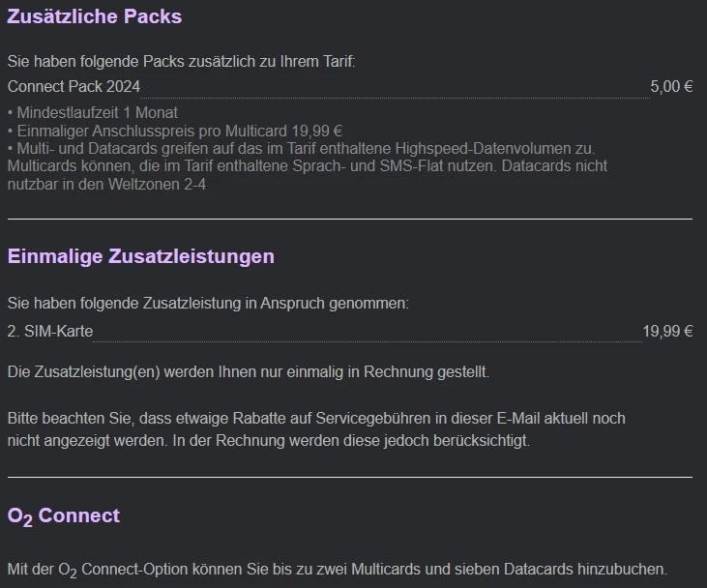This screenshot has width=707, height=588.
Task: Click the Rabatte auf Servicegebühren notice
Action: click(x=315, y=419)
